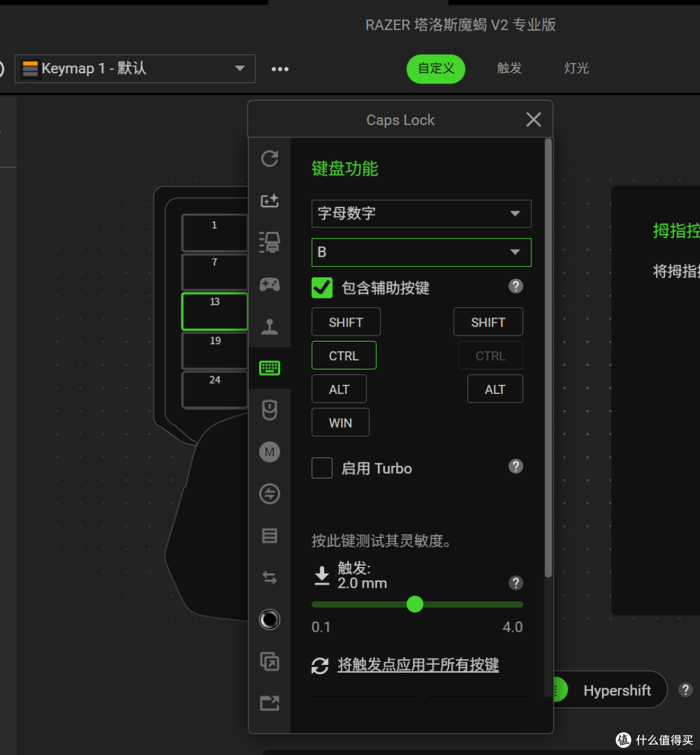Click the 2.0 mm actuation value
Screen dimensions: 700x755
coord(362,583)
